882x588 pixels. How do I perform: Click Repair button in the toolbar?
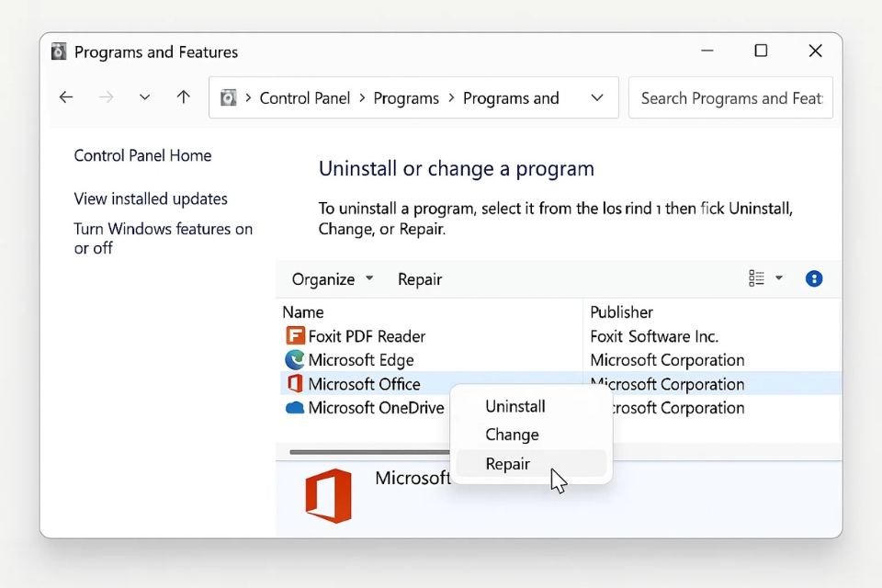pos(420,279)
